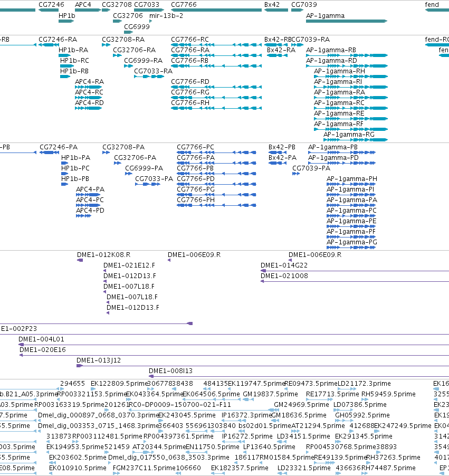Screen dimensions: 449x476
Task: Select protein label AP-1gamma-PH
Action: (352, 179)
